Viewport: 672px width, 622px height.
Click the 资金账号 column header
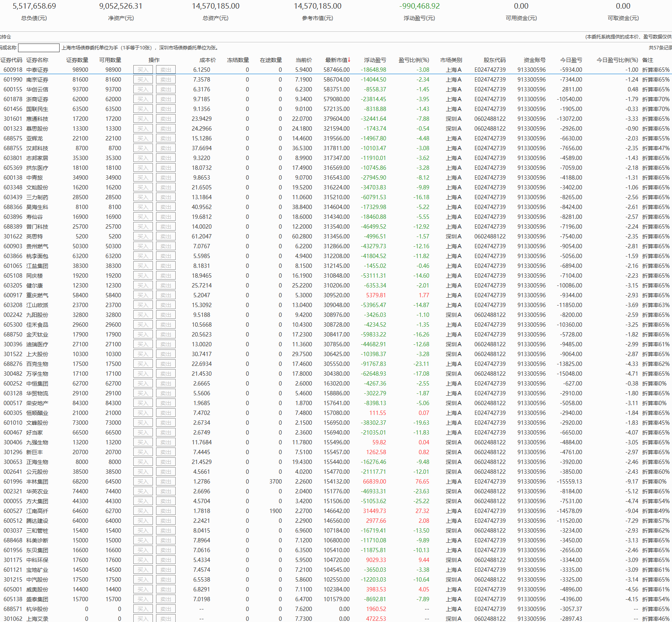coord(535,60)
